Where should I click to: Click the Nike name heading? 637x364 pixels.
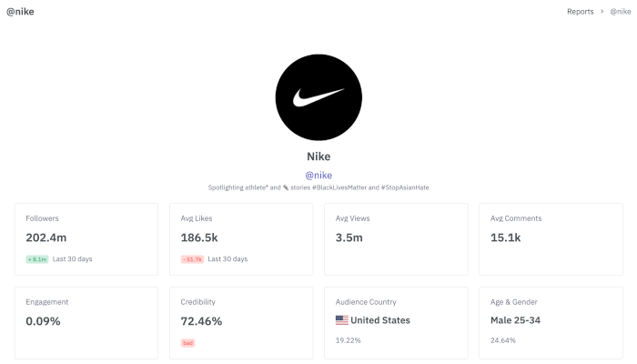pos(318,157)
